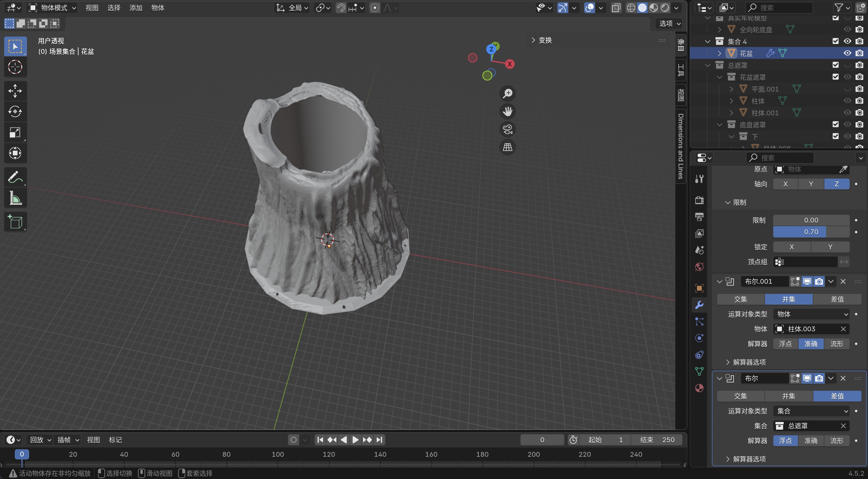Activate the Move tool
The height and width of the screenshot is (479, 868).
(15, 91)
